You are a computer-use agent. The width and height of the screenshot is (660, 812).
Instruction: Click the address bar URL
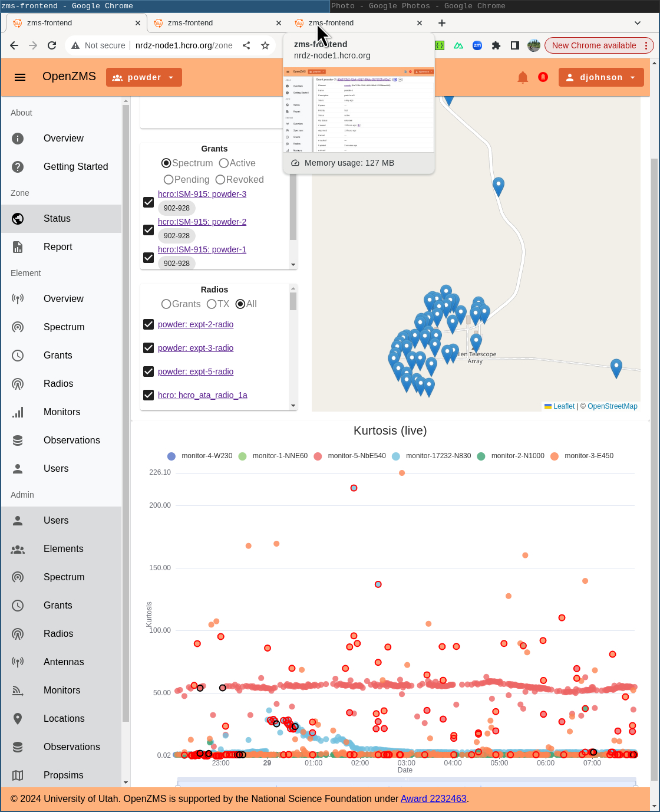(184, 45)
